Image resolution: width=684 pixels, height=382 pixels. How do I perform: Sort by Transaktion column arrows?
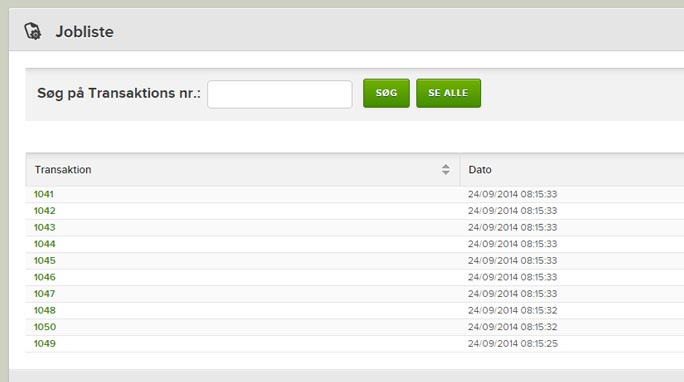(445, 170)
